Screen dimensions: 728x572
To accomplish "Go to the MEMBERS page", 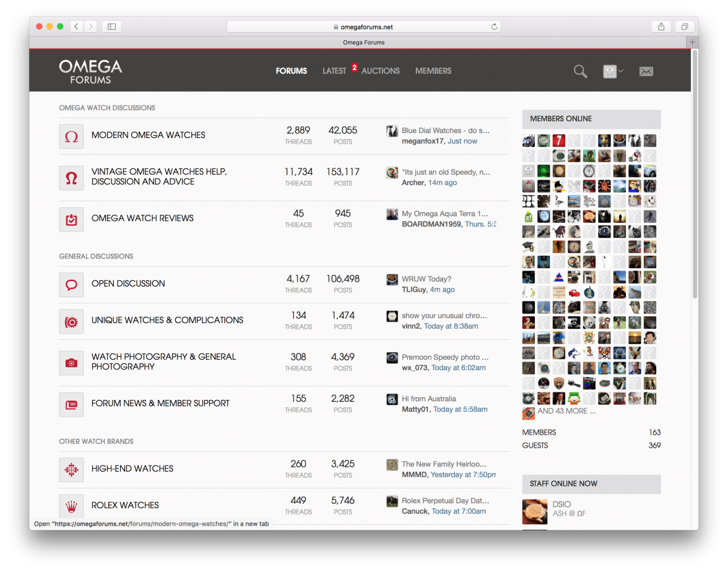I will tap(433, 71).
